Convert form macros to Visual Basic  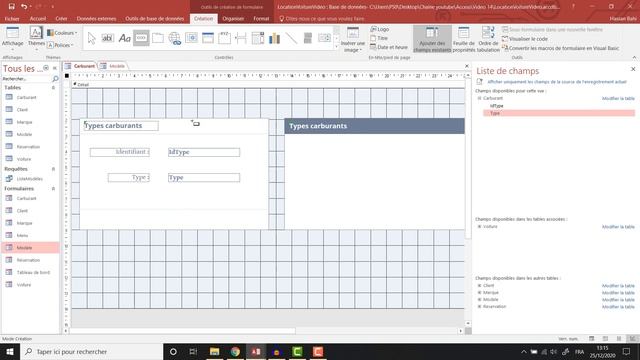click(560, 48)
